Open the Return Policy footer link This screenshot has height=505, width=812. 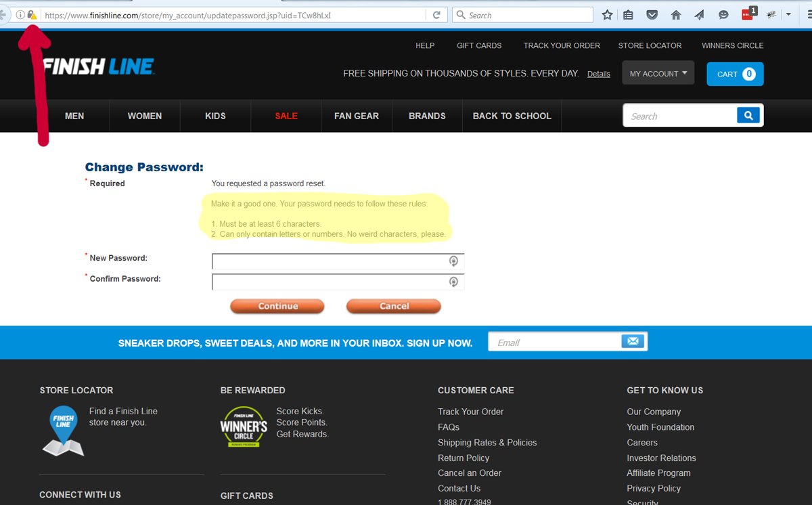pos(464,458)
